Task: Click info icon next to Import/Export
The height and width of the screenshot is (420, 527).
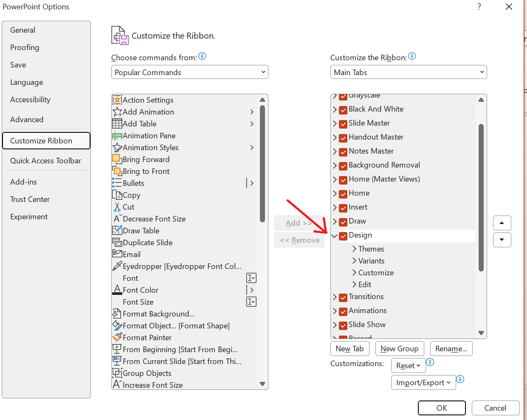Action: pyautogui.click(x=460, y=379)
